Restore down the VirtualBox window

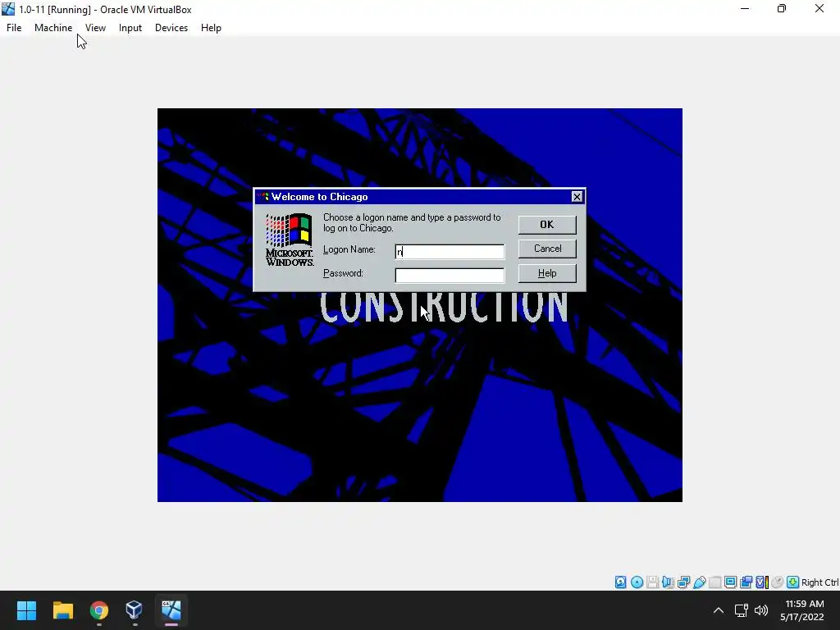click(x=782, y=9)
